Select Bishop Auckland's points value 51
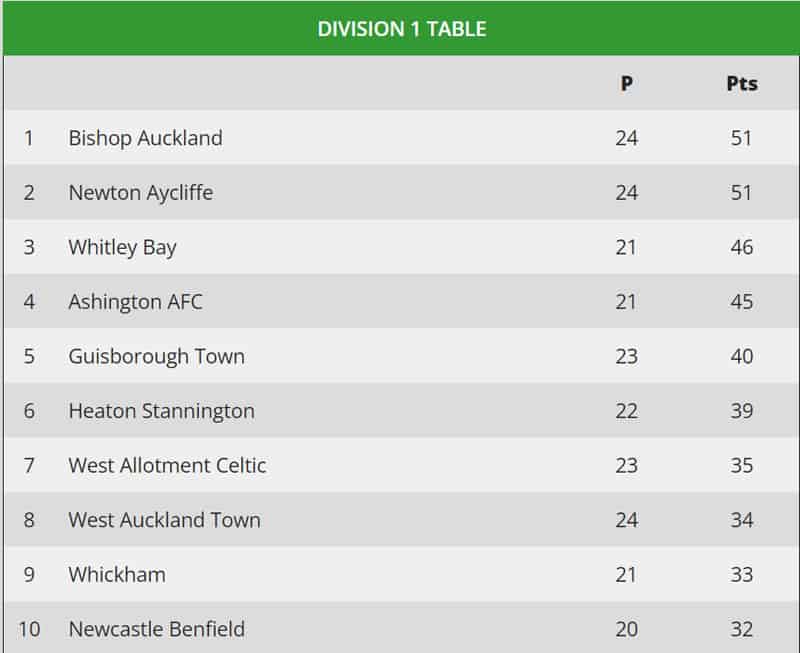Viewport: 800px width, 653px height. tap(741, 138)
